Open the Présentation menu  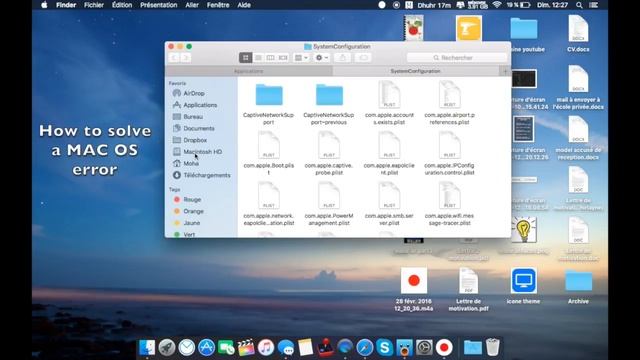159,5
